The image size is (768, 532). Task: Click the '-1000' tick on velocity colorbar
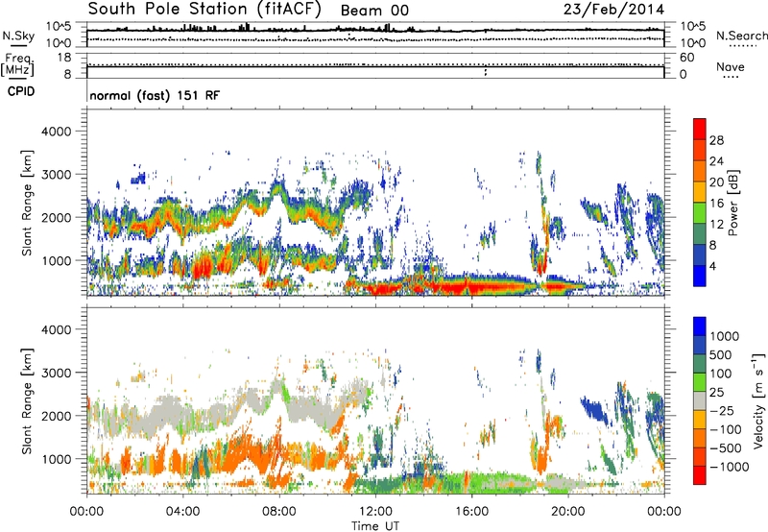(x=730, y=467)
